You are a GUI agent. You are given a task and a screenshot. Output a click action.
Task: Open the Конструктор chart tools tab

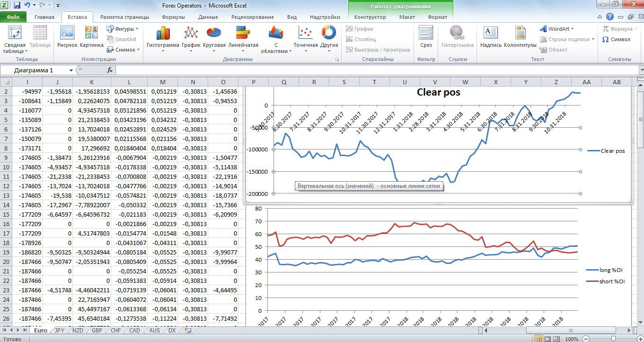370,17
